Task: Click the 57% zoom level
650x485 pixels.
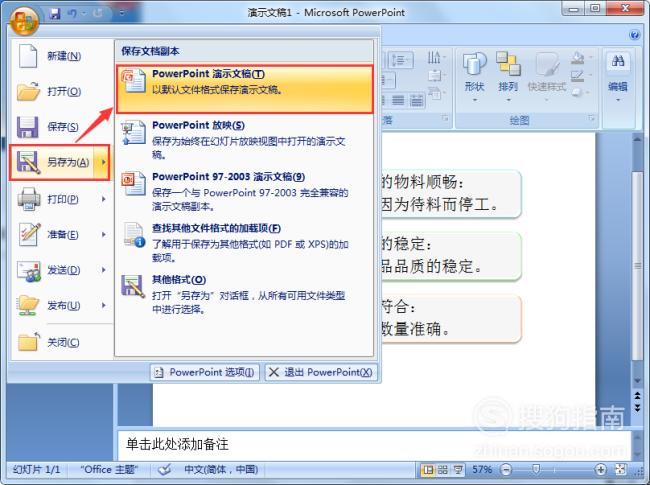Action: tap(482, 470)
